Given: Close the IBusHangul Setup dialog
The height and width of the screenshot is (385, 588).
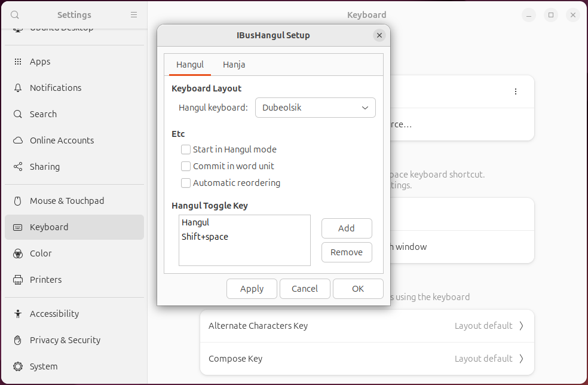Looking at the screenshot, I should coord(379,35).
